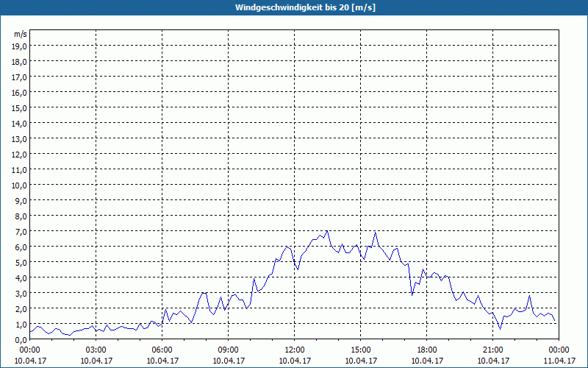Click the "11.04.17" date label
Viewport: 588px width, 368px height.
(x=559, y=361)
